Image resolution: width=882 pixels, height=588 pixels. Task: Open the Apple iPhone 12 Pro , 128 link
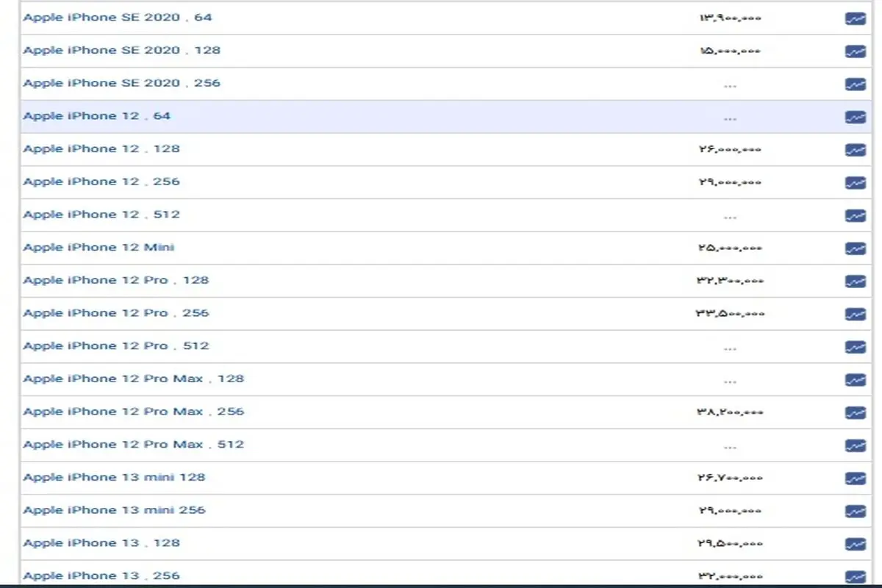coord(116,280)
